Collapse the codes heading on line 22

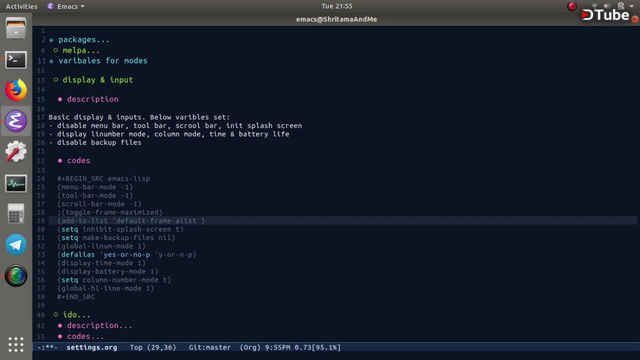point(78,160)
